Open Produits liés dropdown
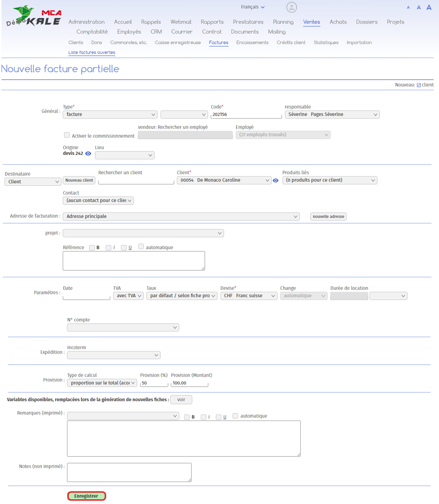This screenshot has width=439, height=504. point(330,180)
